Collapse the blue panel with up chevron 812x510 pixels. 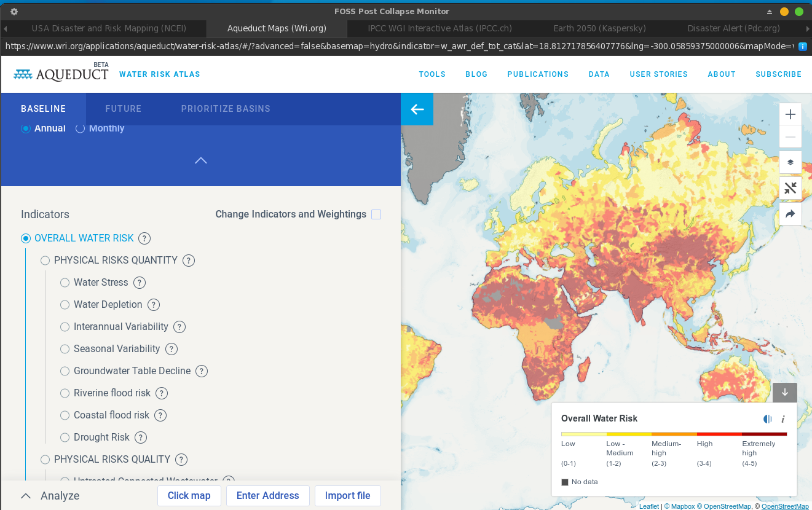201,160
